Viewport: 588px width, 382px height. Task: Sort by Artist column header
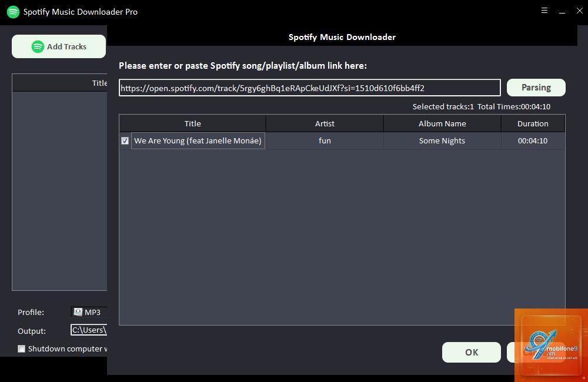point(325,123)
